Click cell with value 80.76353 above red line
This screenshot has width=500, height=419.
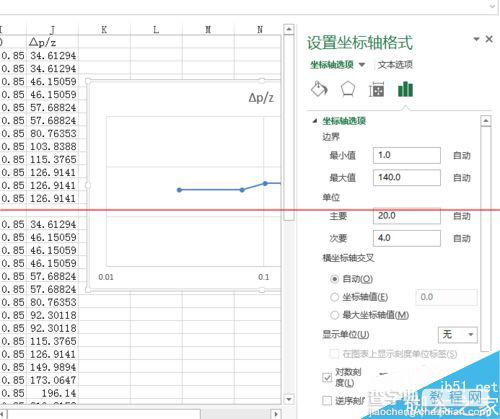point(52,133)
